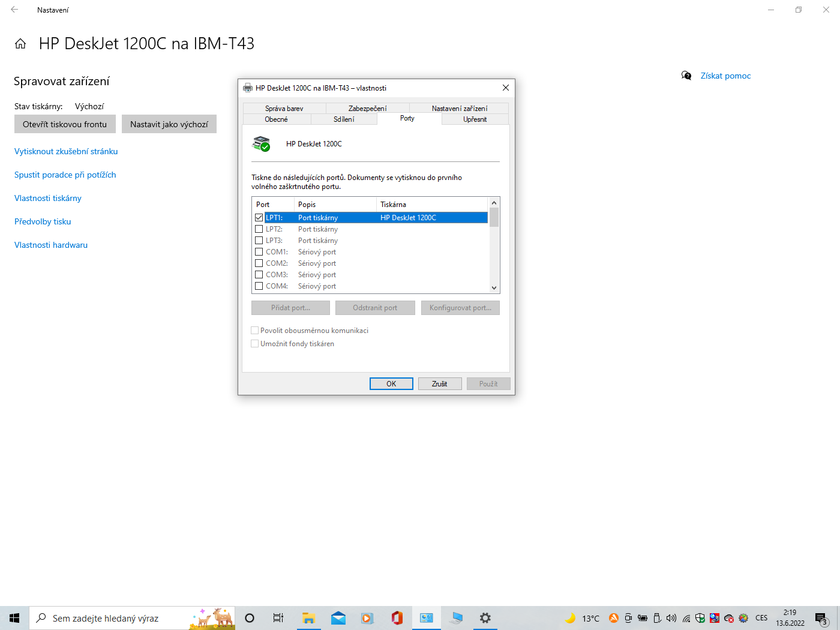This screenshot has width=840, height=630.
Task: Switch to the Správa barev tab
Action: point(284,109)
